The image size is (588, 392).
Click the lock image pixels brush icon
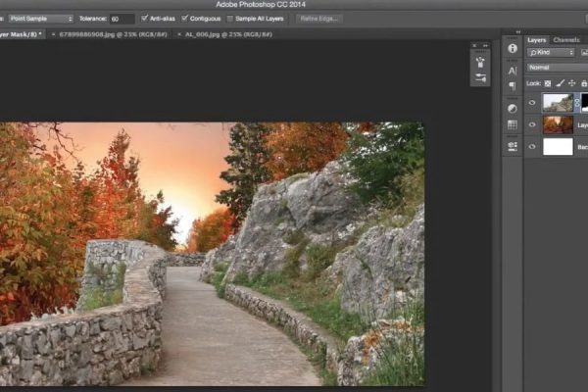pyautogui.click(x=559, y=84)
